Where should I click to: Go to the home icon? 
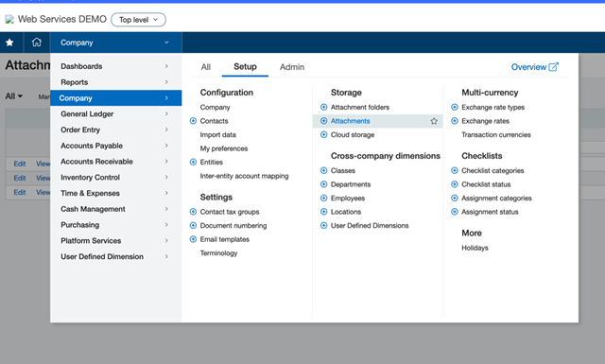coord(37,43)
